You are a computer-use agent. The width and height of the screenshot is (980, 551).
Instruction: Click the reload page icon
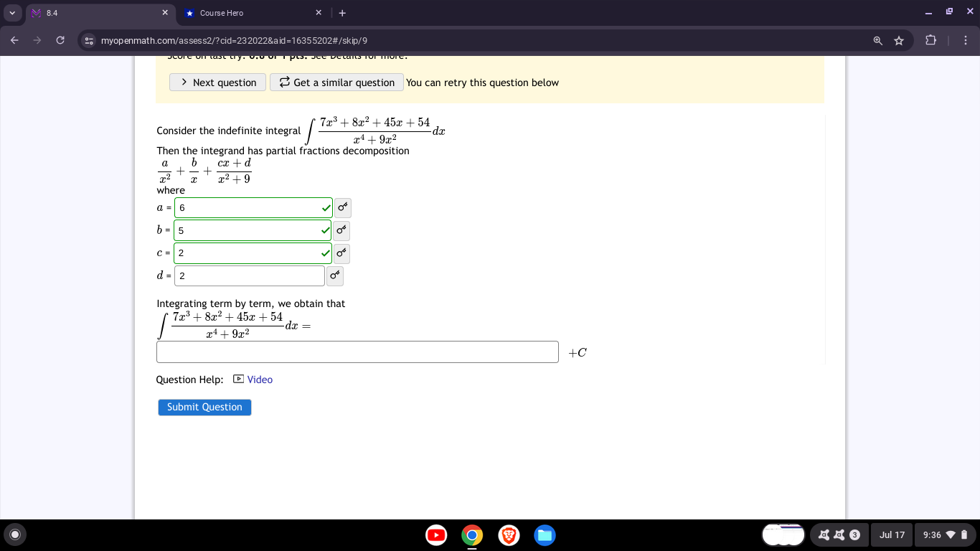point(60,41)
